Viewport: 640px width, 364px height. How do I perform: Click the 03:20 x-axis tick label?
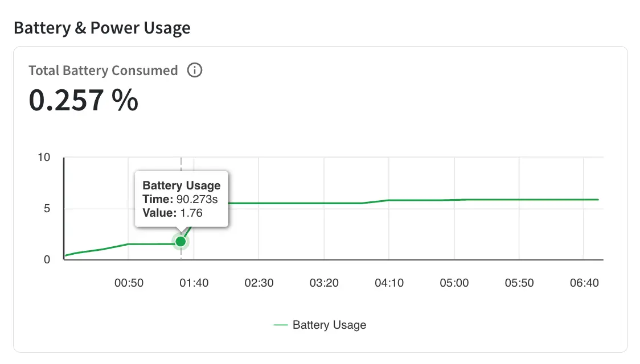pyautogui.click(x=324, y=283)
